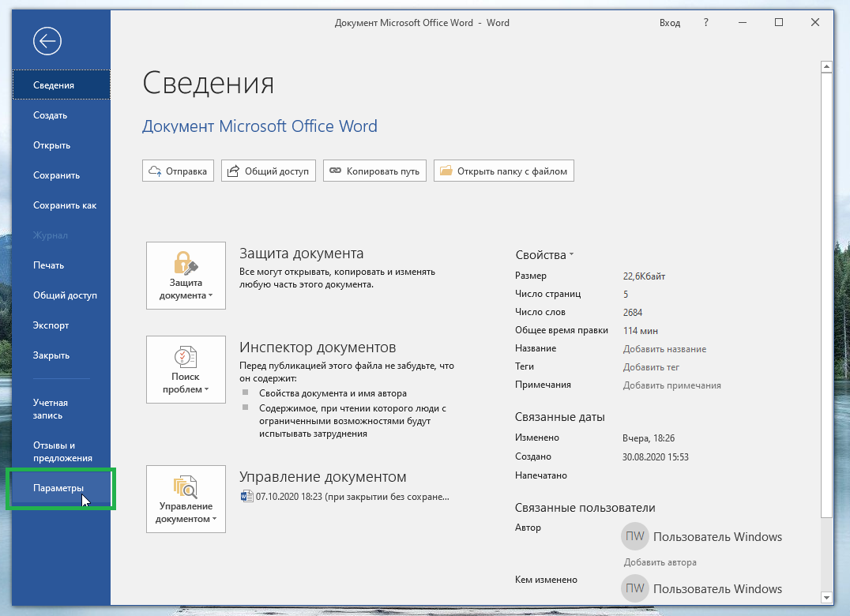Click the Добавить автора field
The width and height of the screenshot is (850, 616).
coord(660,562)
